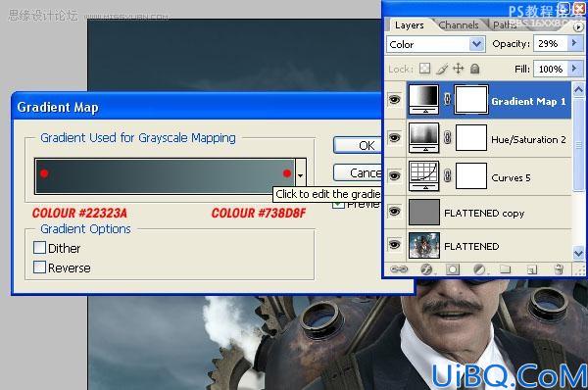Click layers list scroll down arrow
Image resolution: width=588 pixels, height=390 pixels.
click(578, 253)
